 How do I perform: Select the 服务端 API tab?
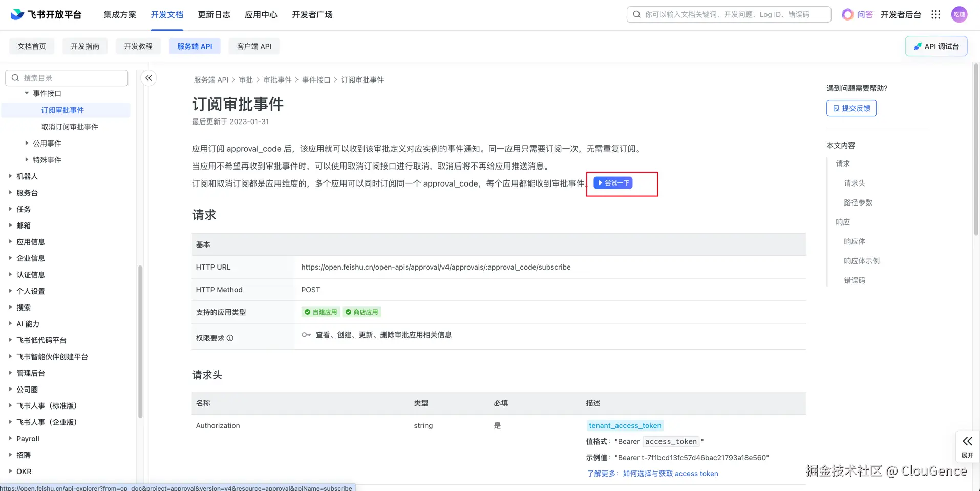tap(195, 46)
